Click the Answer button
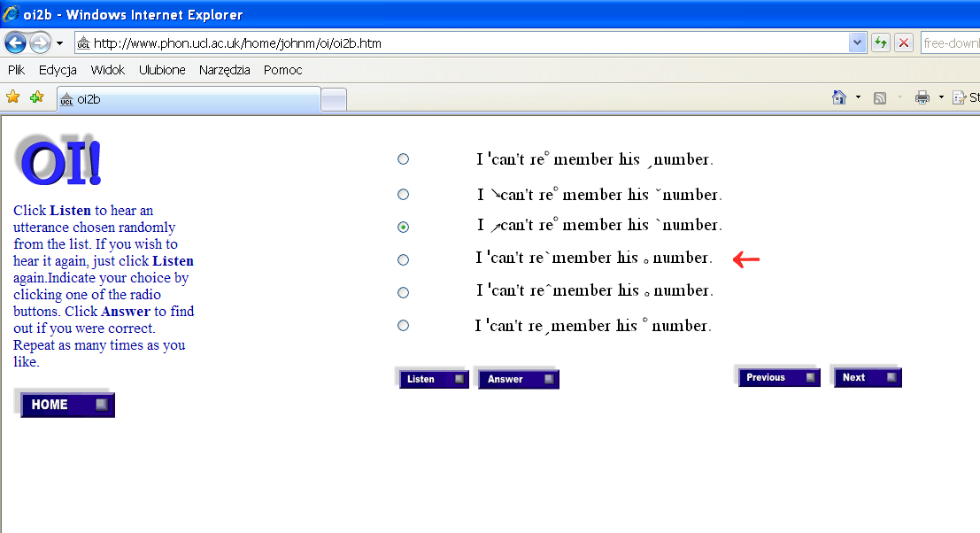 click(x=519, y=379)
